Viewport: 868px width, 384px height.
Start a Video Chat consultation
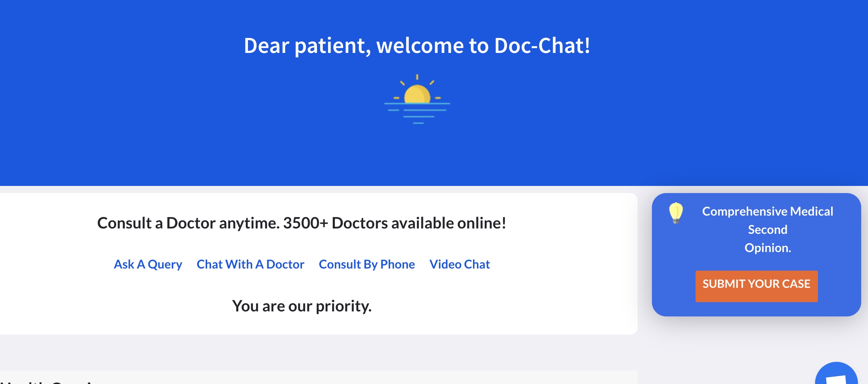459,264
